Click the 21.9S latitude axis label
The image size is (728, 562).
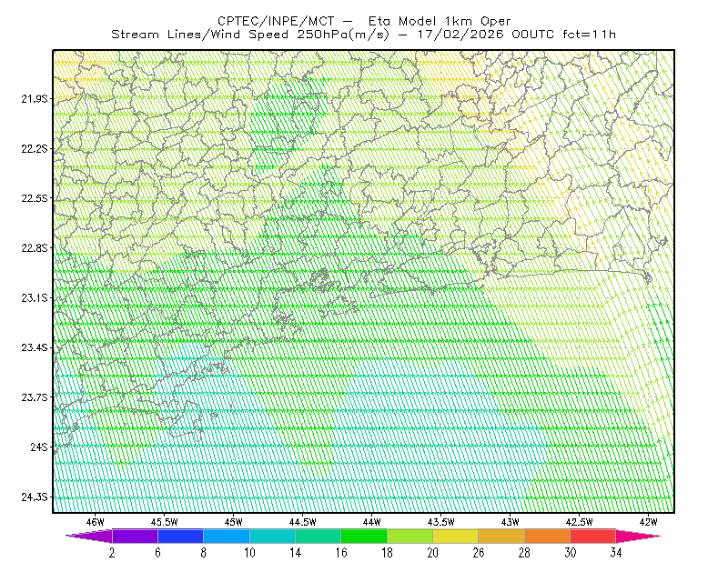point(34,99)
